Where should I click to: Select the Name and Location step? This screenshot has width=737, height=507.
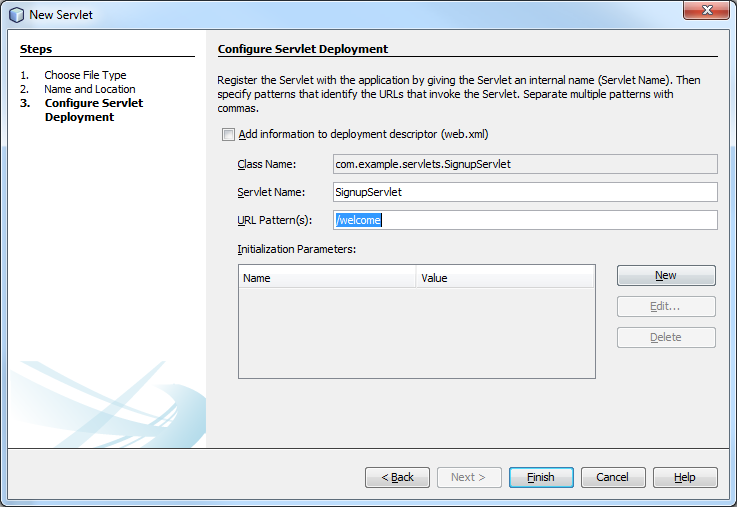[90, 89]
